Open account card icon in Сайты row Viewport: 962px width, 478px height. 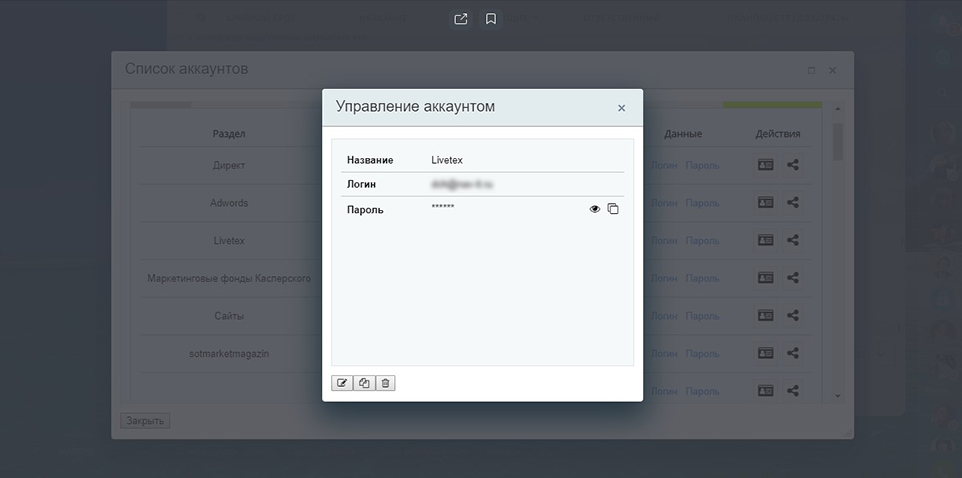coord(765,315)
